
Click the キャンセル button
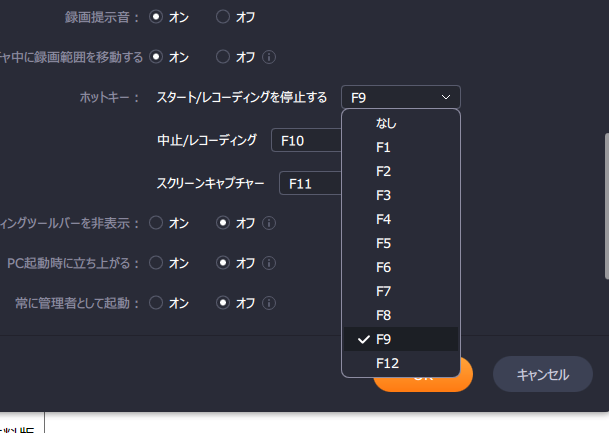point(543,374)
